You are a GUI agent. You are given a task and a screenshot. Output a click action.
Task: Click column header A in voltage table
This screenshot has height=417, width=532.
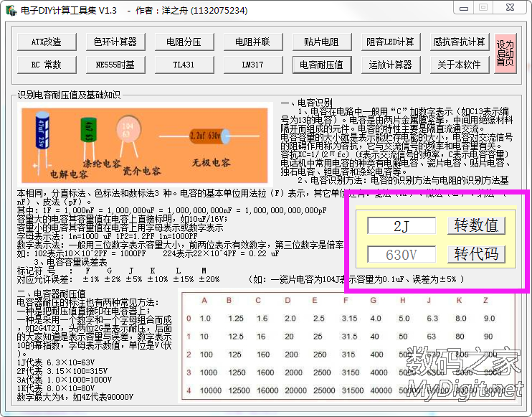tap(204, 301)
